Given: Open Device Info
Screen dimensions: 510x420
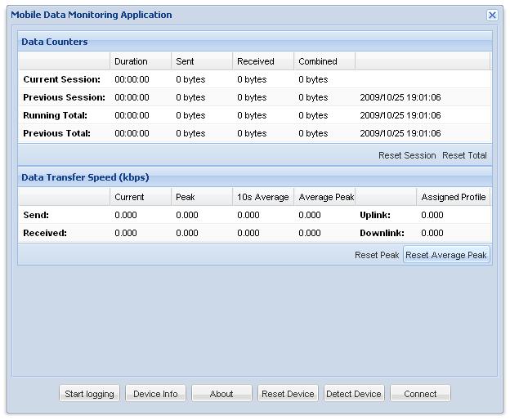Looking at the screenshot, I should tap(155, 394).
